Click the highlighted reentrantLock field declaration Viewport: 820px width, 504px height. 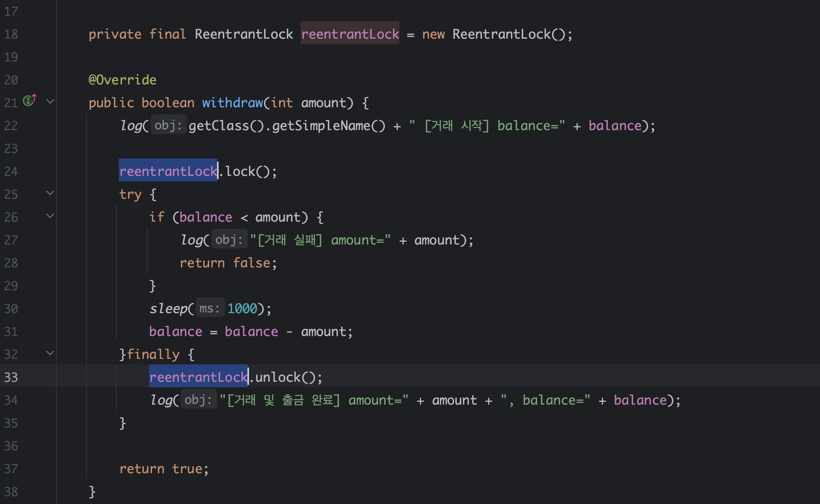pos(350,34)
